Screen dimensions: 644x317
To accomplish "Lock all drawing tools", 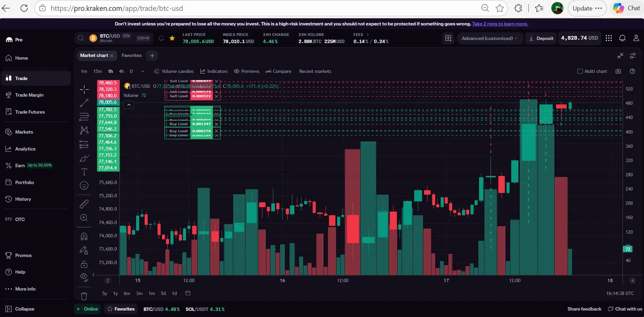I will pos(84,264).
